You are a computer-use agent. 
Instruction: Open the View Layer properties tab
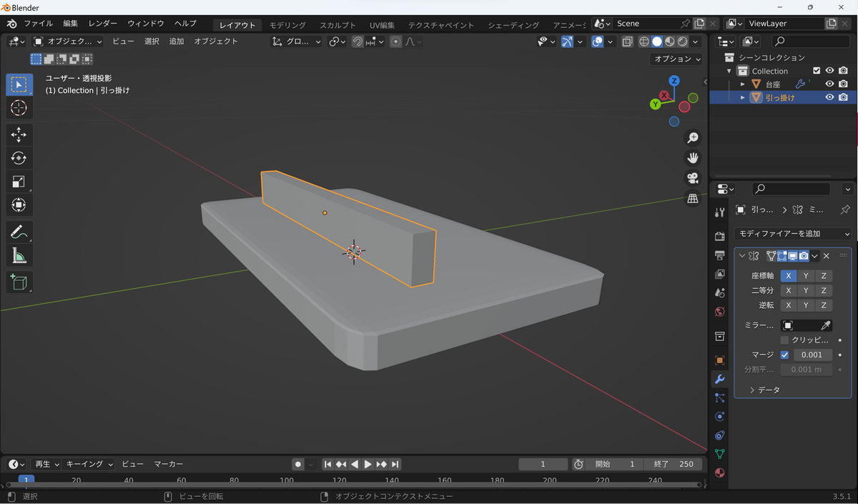click(719, 274)
